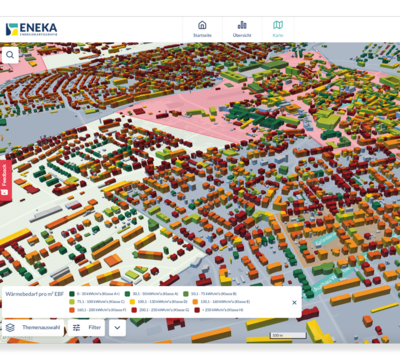400x360 pixels.
Task: Click the Themenauswahl layers icon
Action: 10,327
